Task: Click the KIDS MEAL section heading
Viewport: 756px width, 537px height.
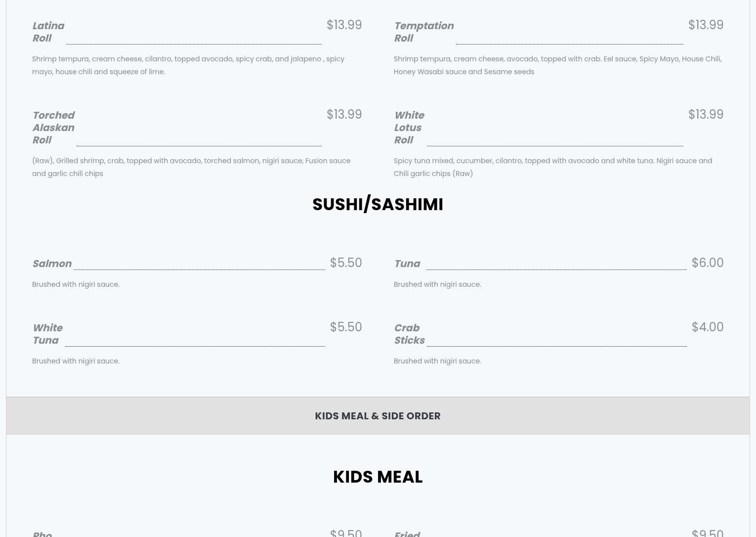Action: (x=378, y=477)
